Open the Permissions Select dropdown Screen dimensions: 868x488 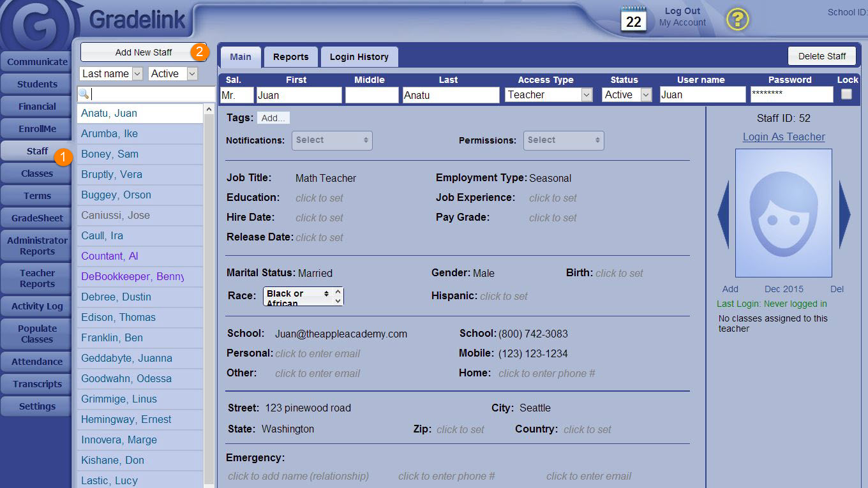pos(564,140)
